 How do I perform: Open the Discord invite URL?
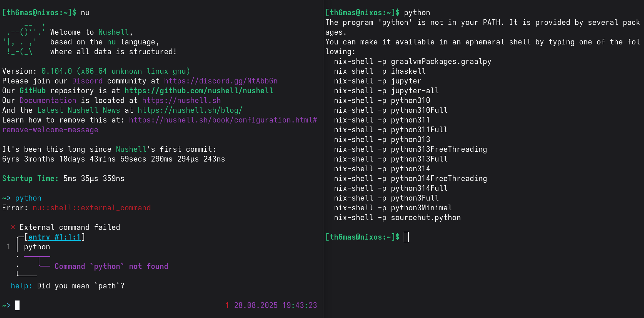[221, 81]
